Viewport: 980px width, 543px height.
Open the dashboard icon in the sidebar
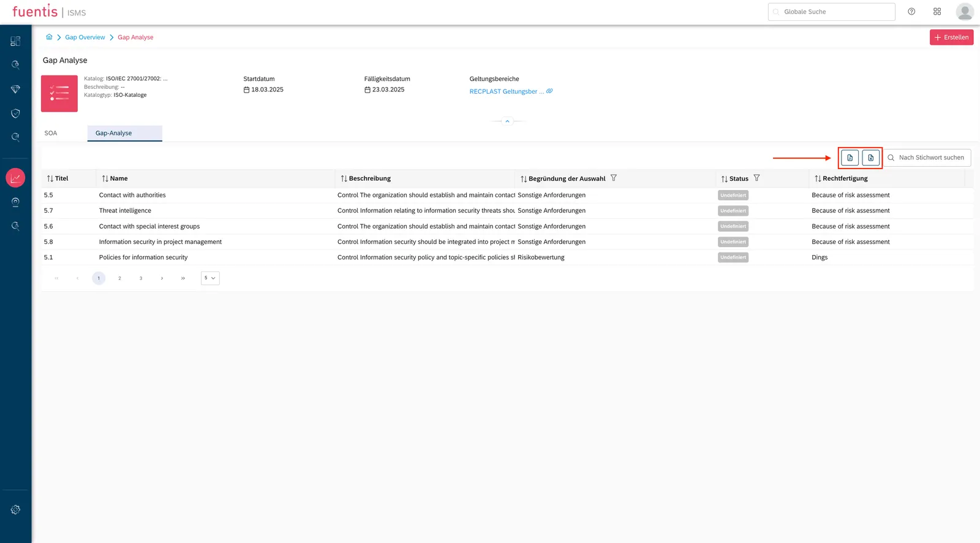click(15, 41)
